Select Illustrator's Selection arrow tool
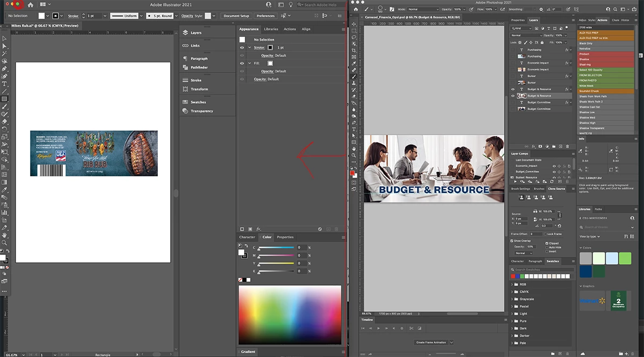This screenshot has height=357, width=644. [x=4, y=39]
